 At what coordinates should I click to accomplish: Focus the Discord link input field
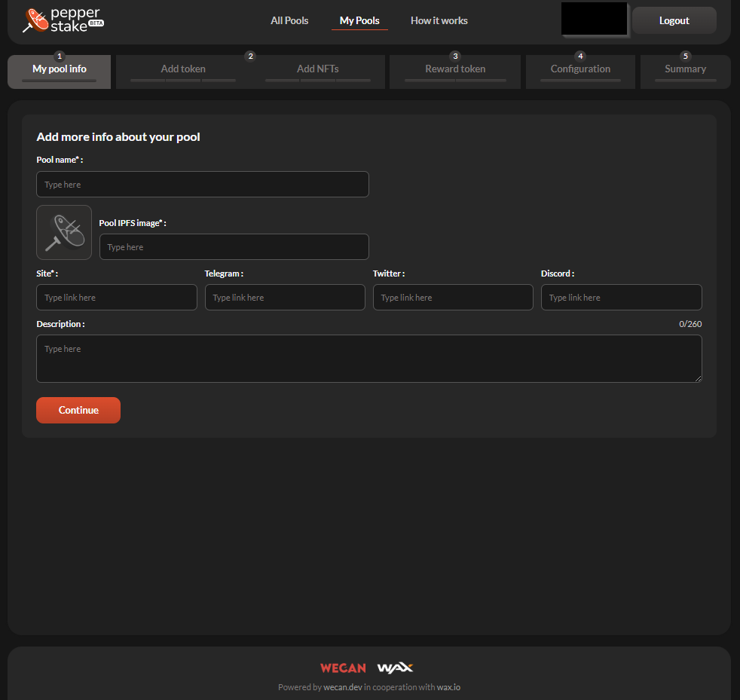pyautogui.click(x=622, y=298)
